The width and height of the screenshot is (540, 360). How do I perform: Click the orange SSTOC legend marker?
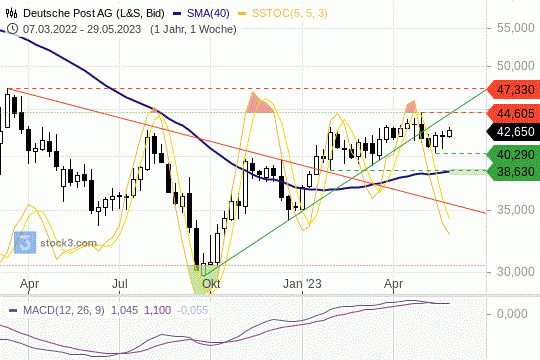[242, 13]
